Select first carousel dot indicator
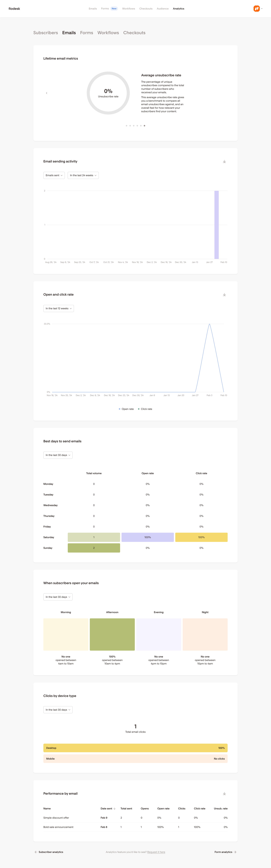The width and height of the screenshot is (271, 868). pyautogui.click(x=127, y=126)
